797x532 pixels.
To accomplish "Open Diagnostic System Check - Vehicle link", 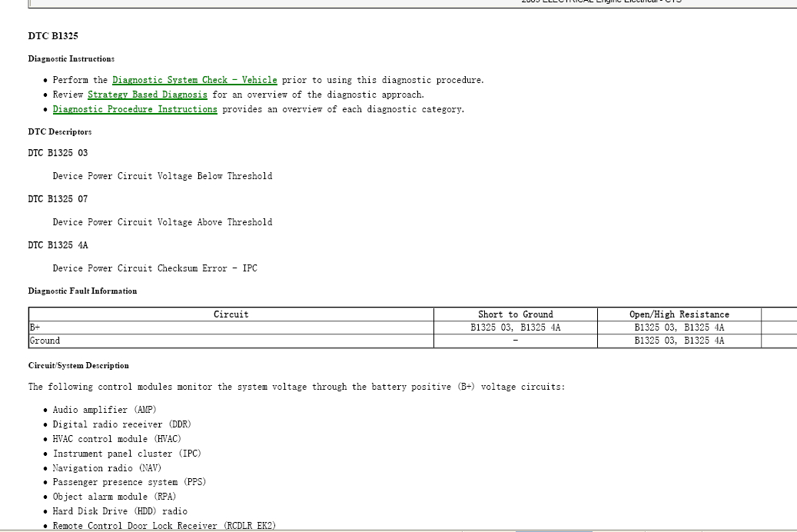I will click(194, 80).
